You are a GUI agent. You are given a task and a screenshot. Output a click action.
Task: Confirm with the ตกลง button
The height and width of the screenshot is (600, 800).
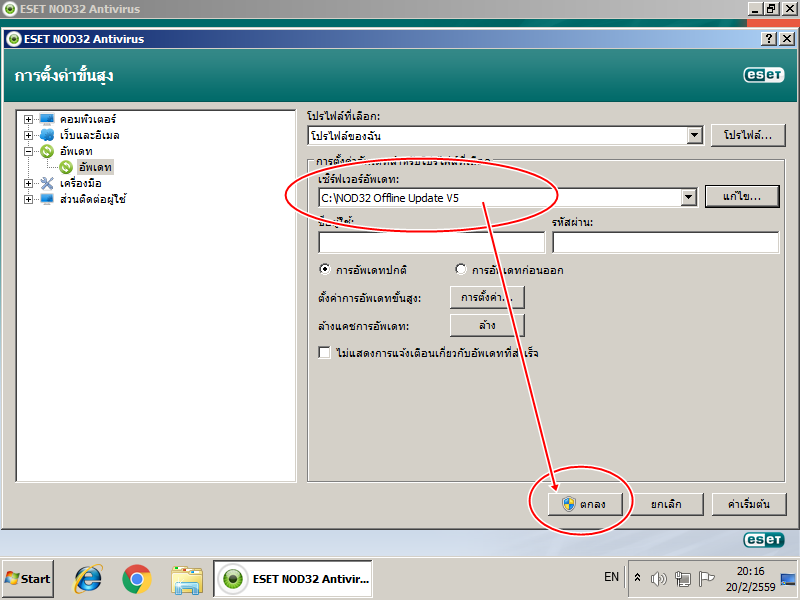(585, 504)
